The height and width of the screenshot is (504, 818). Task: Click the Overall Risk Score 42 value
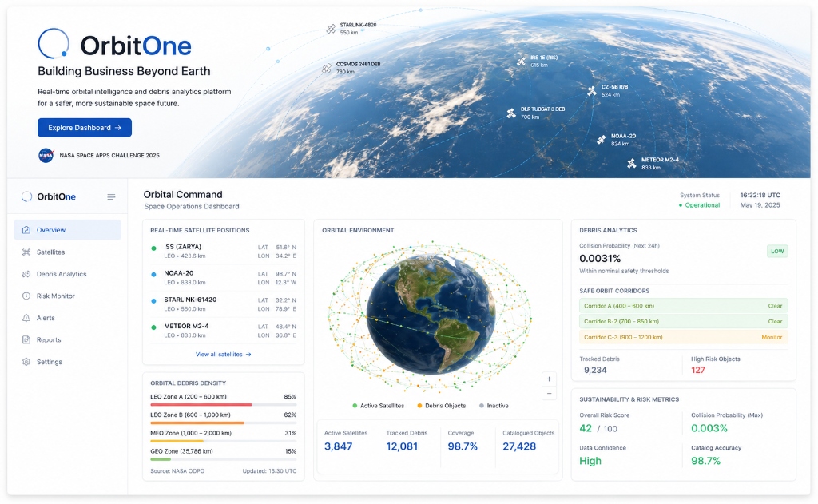pos(586,428)
